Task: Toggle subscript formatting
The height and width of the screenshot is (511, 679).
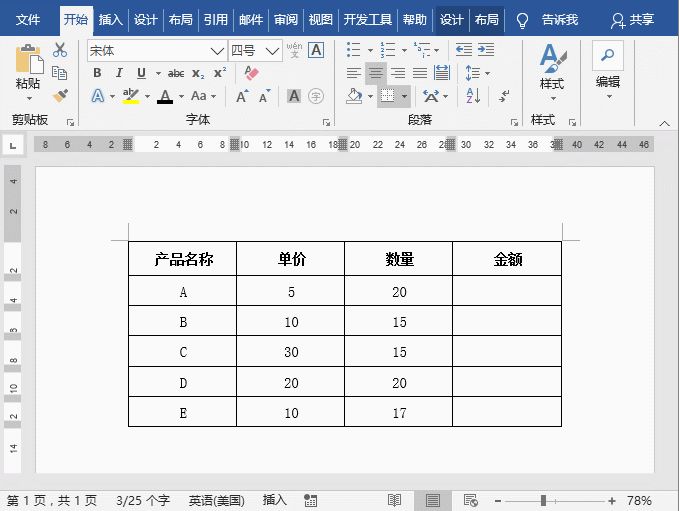Action: coord(198,73)
